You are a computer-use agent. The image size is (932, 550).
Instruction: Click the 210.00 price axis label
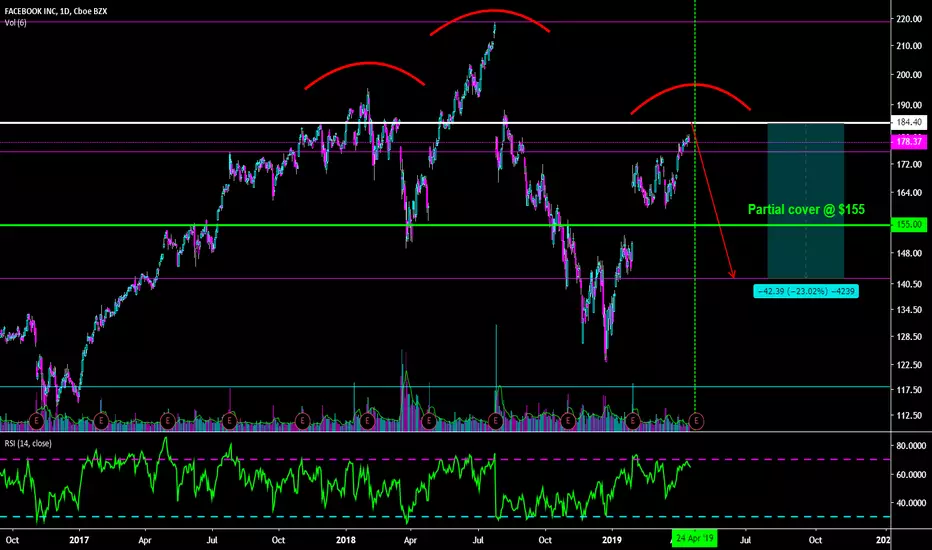pyautogui.click(x=909, y=46)
